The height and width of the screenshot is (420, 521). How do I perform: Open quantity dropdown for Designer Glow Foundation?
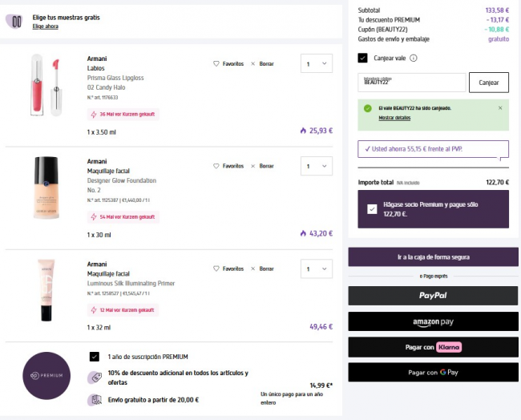[316, 166]
